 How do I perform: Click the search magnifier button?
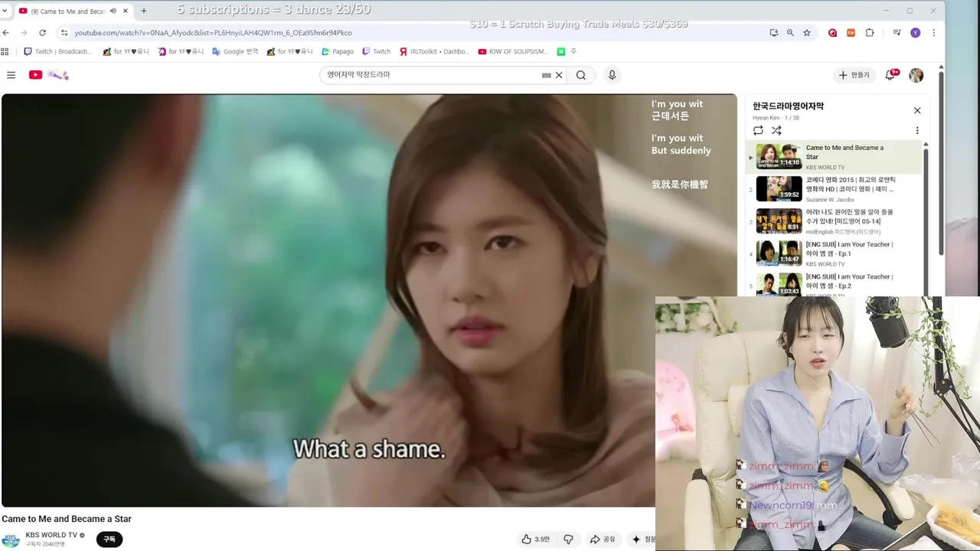point(581,75)
